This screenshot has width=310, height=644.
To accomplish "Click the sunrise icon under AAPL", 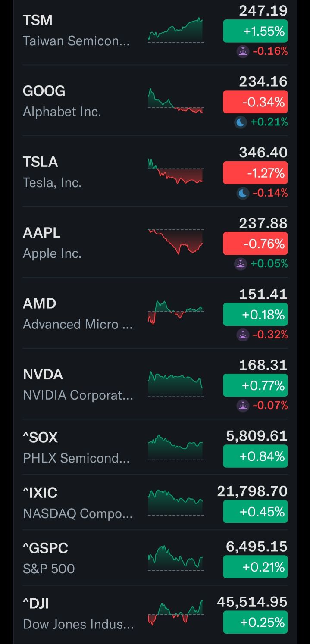I will 241,264.
